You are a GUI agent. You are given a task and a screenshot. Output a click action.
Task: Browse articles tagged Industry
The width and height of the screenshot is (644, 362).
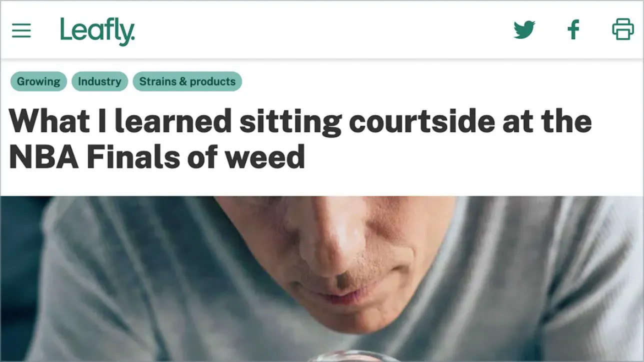point(99,81)
